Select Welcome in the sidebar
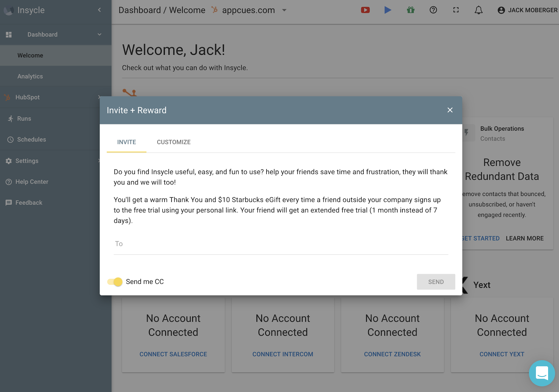The width and height of the screenshot is (559, 392). coord(56,56)
